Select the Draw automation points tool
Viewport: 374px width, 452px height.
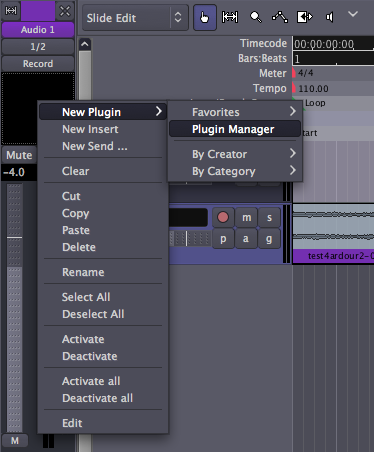pos(280,17)
